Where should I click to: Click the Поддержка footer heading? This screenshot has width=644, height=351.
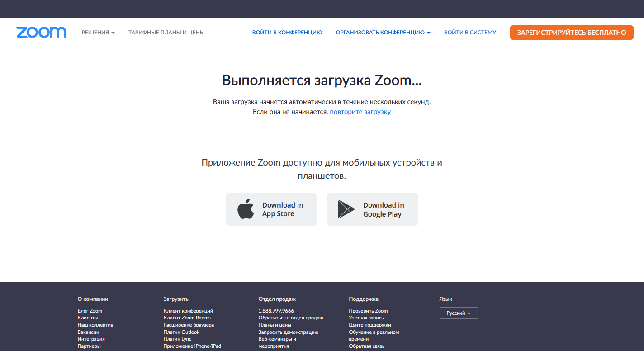[x=364, y=299]
